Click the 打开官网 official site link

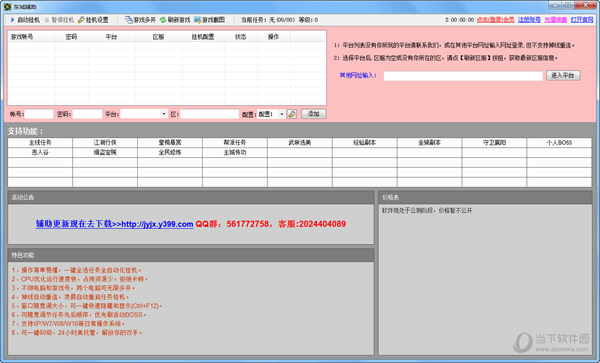[x=582, y=20]
